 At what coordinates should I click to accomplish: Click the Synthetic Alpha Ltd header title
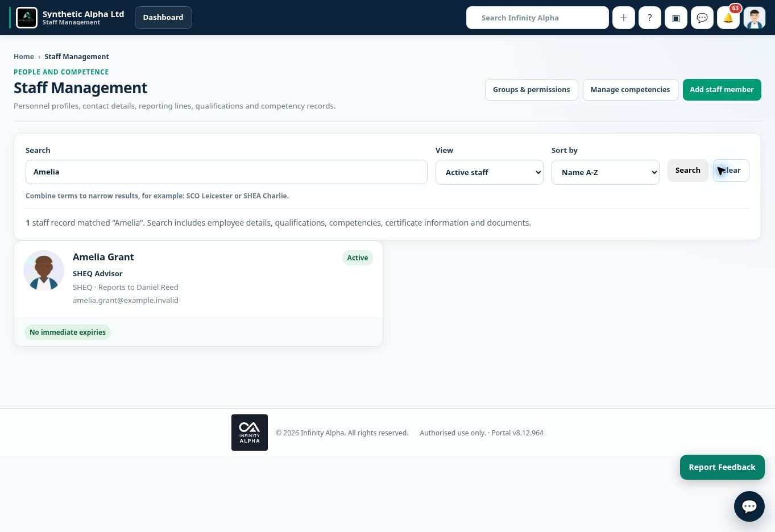[x=83, y=14]
